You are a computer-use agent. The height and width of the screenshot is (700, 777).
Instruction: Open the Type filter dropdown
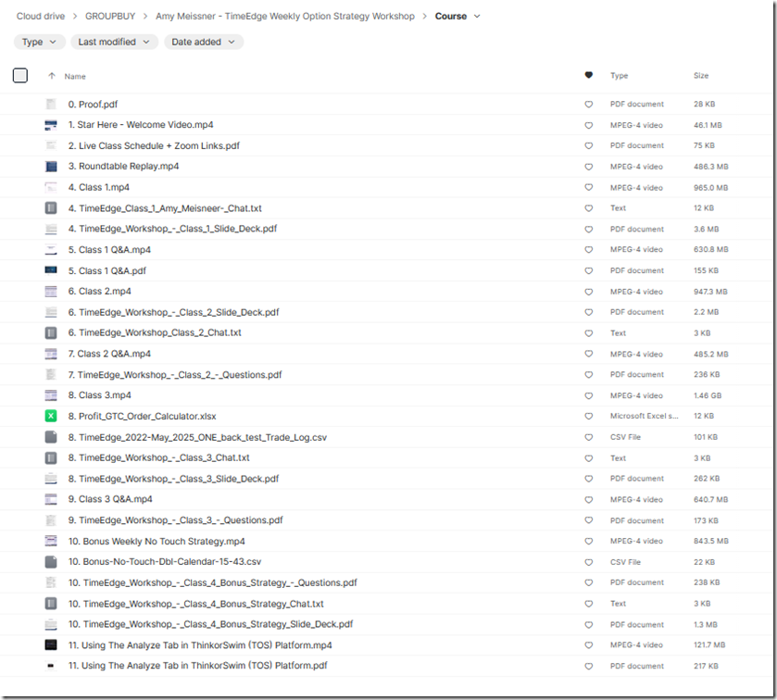coord(39,42)
